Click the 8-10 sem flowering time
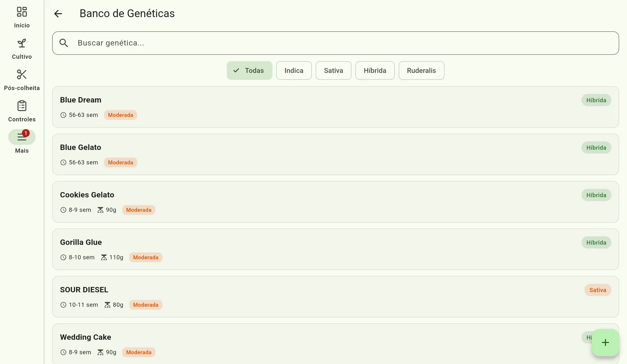The image size is (627, 364). coord(82,258)
